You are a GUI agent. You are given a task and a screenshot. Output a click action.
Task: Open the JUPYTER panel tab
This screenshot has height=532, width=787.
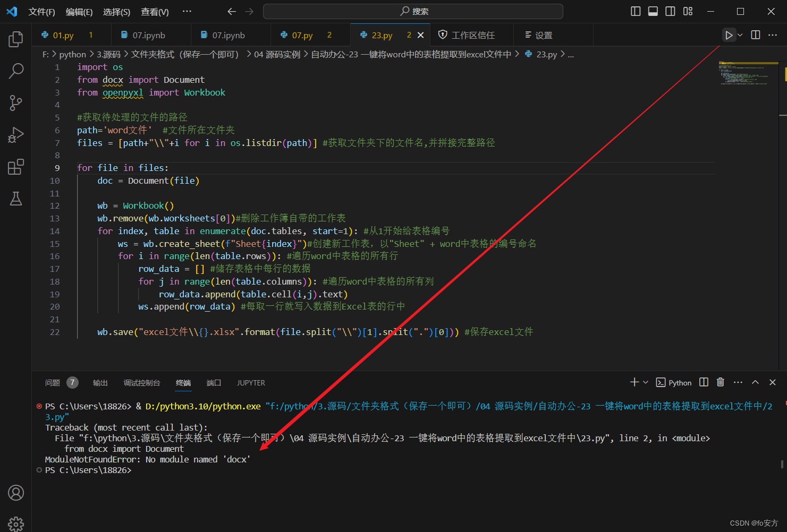point(251,383)
